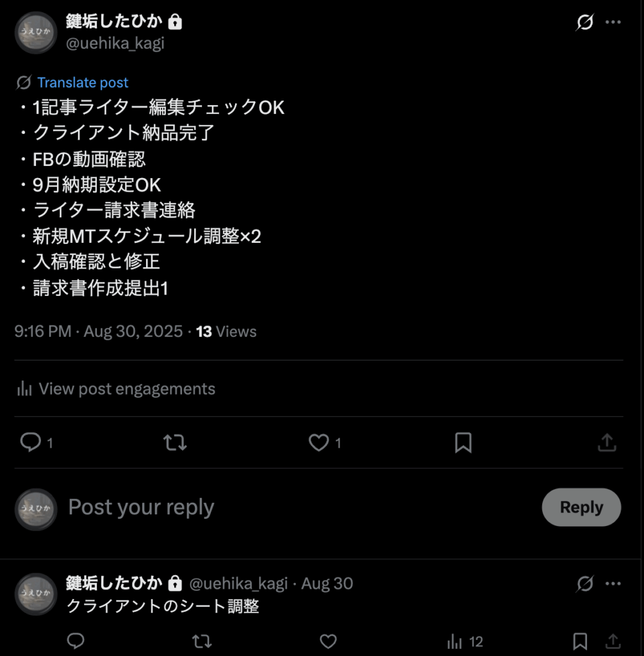Bookmark the reply post
644x656 pixels.
[579, 641]
